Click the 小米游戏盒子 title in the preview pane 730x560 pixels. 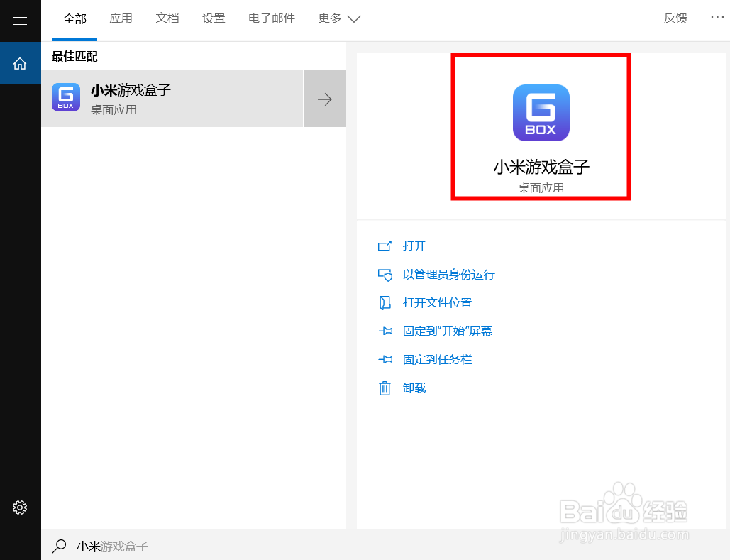point(541,167)
